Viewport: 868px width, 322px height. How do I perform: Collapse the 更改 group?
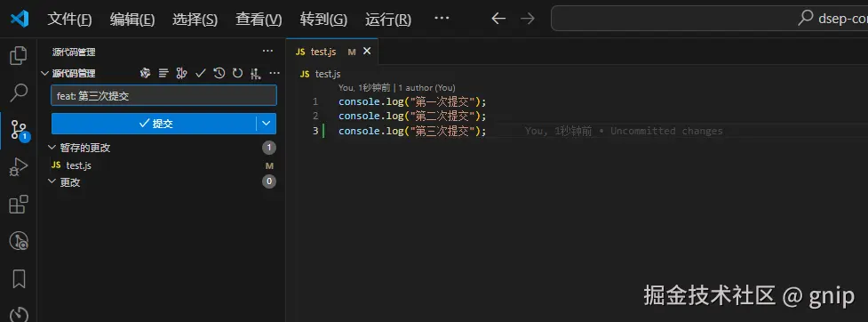click(52, 181)
